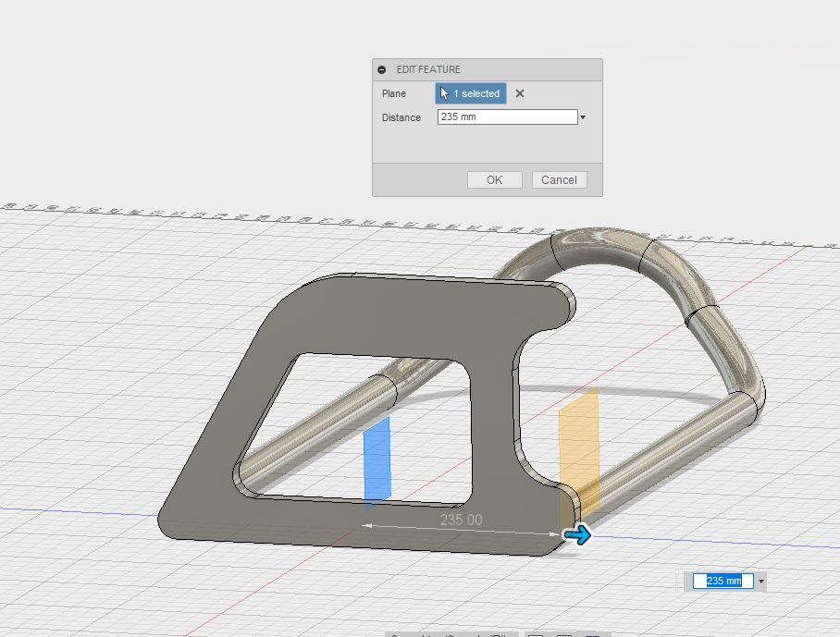Open the Distance dropdown arrow in dialog
This screenshot has height=637, width=840.
pos(583,117)
